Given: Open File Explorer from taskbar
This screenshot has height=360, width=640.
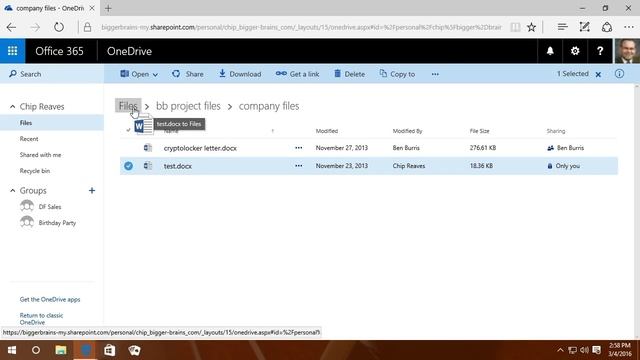Looking at the screenshot, I should point(61,350).
